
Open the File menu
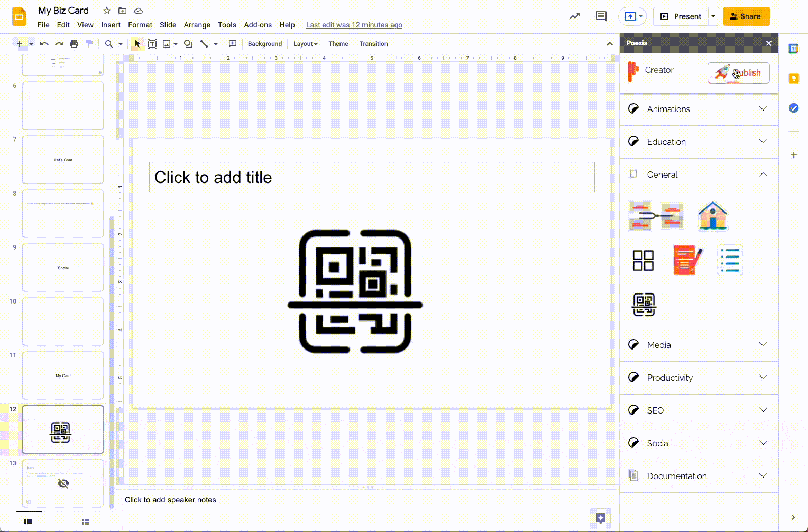43,25
